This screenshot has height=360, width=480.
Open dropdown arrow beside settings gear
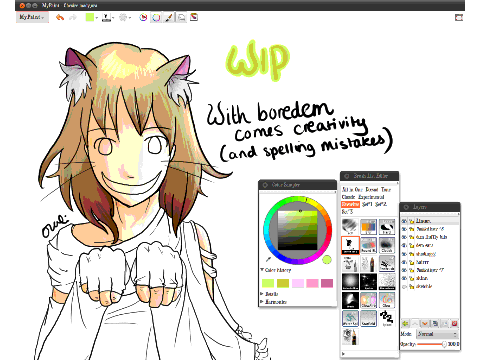tap(130, 17)
